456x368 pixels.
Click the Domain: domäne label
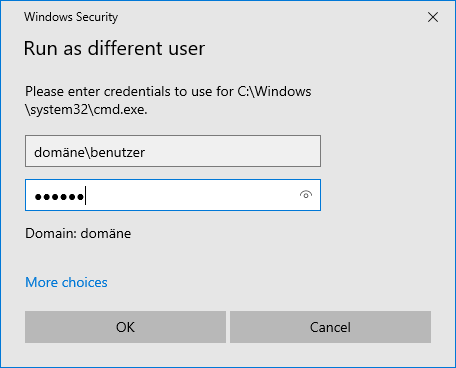click(x=78, y=233)
